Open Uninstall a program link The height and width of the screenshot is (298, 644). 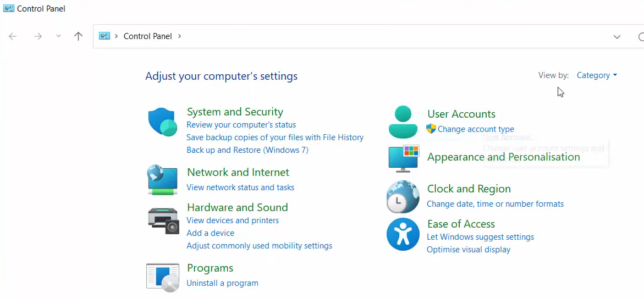point(222,283)
